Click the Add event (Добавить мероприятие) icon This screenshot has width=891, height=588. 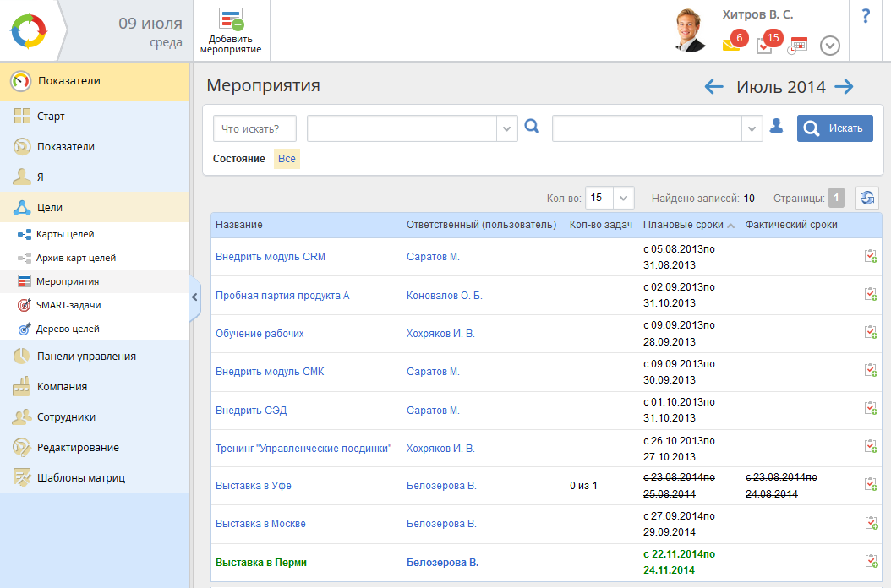point(231,20)
